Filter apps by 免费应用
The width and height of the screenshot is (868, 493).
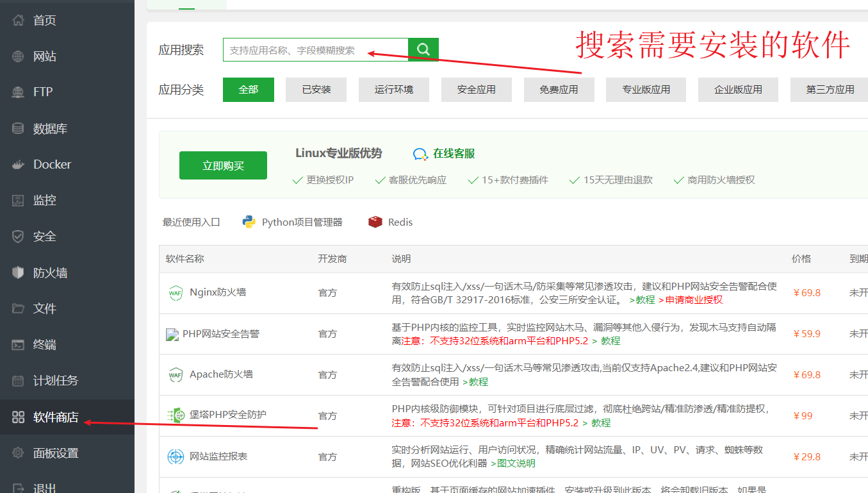pyautogui.click(x=559, y=90)
